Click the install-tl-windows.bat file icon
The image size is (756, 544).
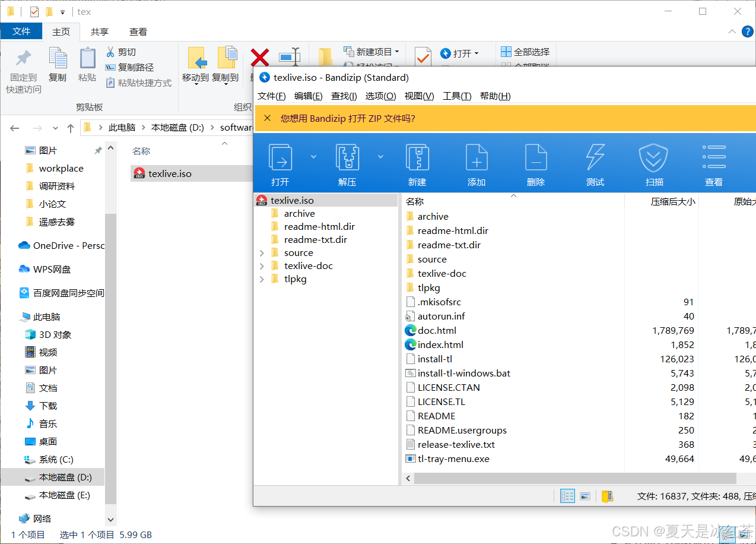[x=411, y=373]
